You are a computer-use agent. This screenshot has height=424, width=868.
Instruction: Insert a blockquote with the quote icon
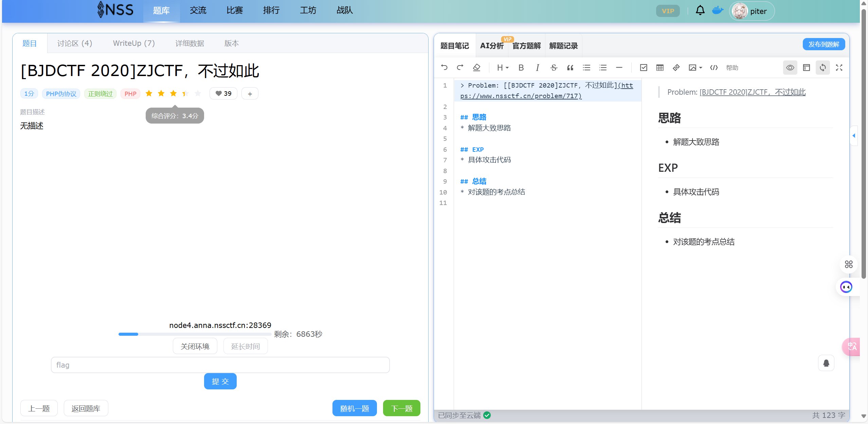570,68
